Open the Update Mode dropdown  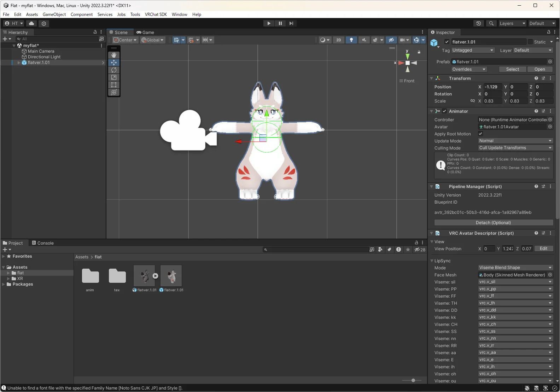point(515,141)
